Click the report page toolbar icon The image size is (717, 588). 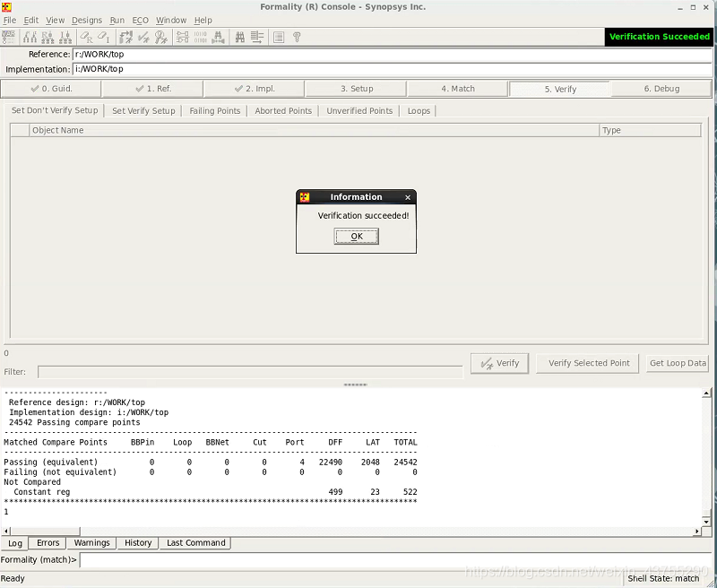tap(279, 37)
